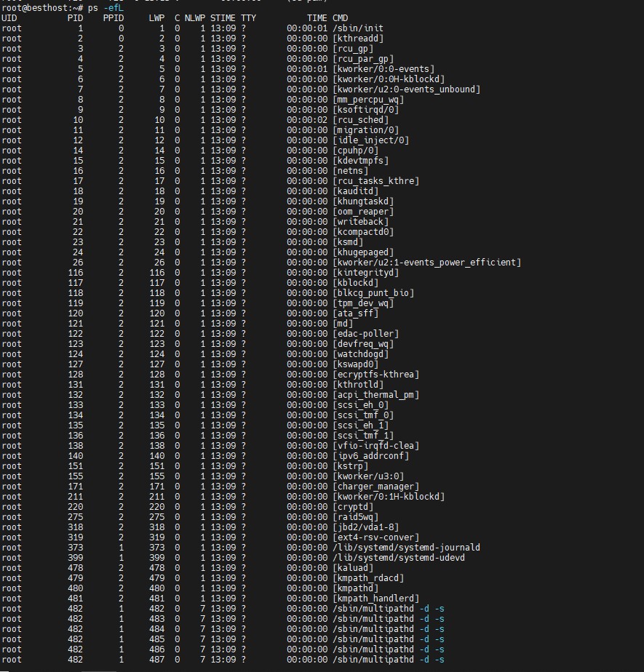Click the [kworker/u2:1-events_power_efficient] entry

[x=426, y=263]
